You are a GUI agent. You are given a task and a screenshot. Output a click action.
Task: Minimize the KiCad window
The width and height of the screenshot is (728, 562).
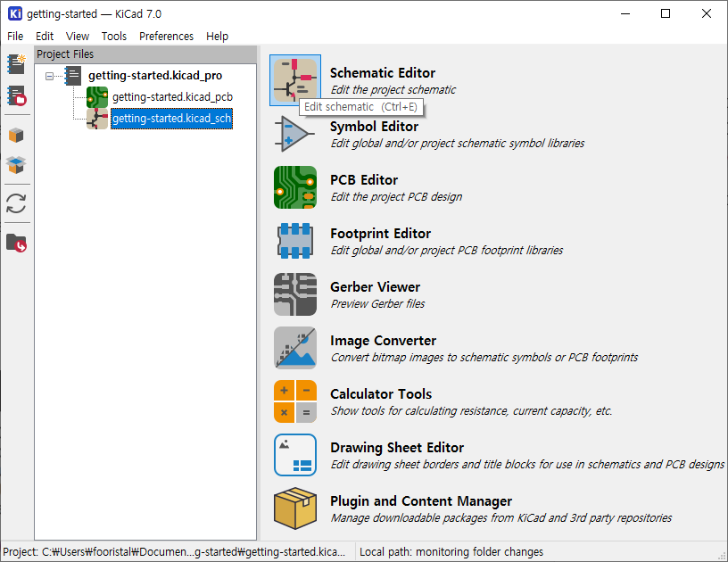(625, 13)
